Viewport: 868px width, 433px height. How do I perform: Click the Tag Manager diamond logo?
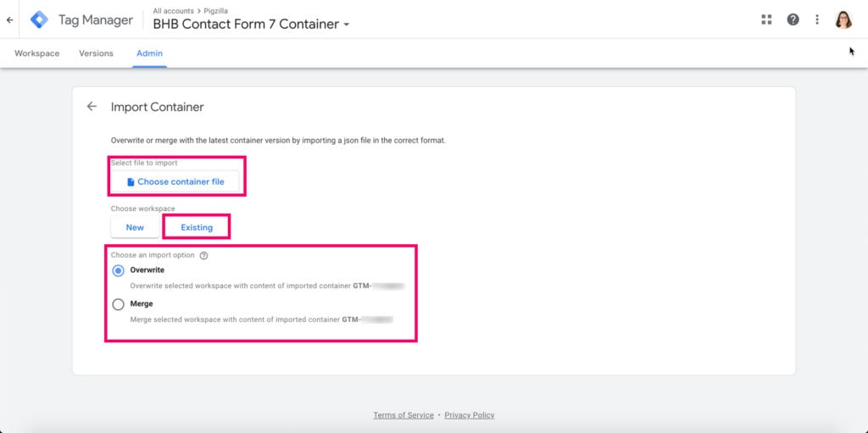[x=39, y=20]
